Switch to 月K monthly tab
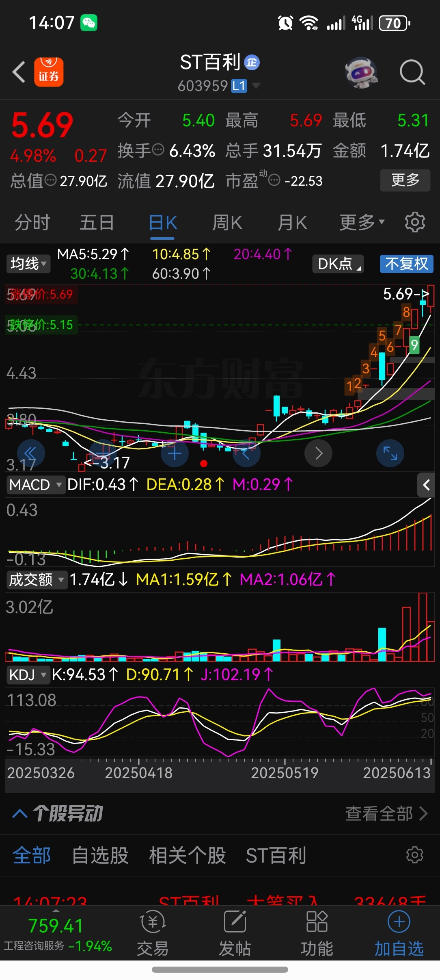Image resolution: width=440 pixels, height=980 pixels. click(x=292, y=222)
